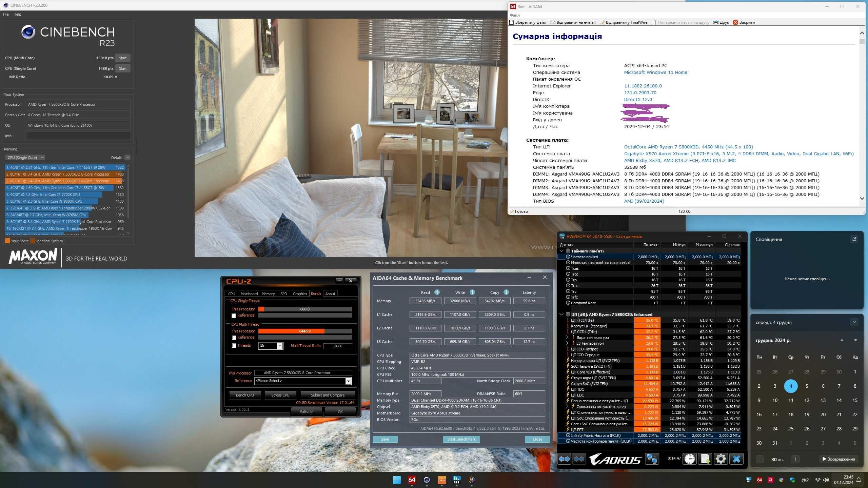This screenshot has width=868, height=488.
Task: Reset HWiNFO sensor timer clock icon
Action: [x=689, y=459]
